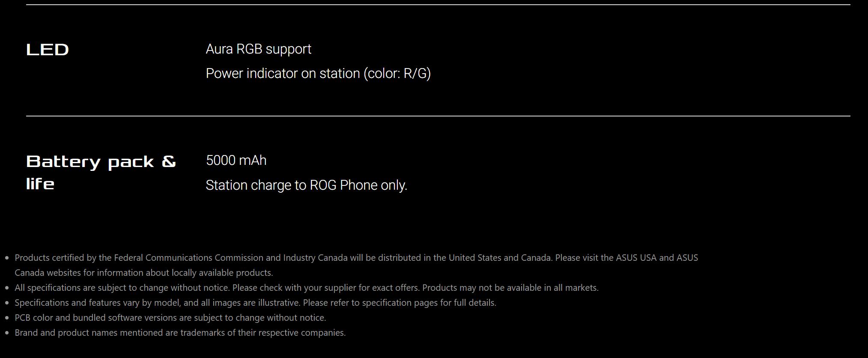Click the Battery pack & life heading
868x358 pixels.
[x=101, y=173]
